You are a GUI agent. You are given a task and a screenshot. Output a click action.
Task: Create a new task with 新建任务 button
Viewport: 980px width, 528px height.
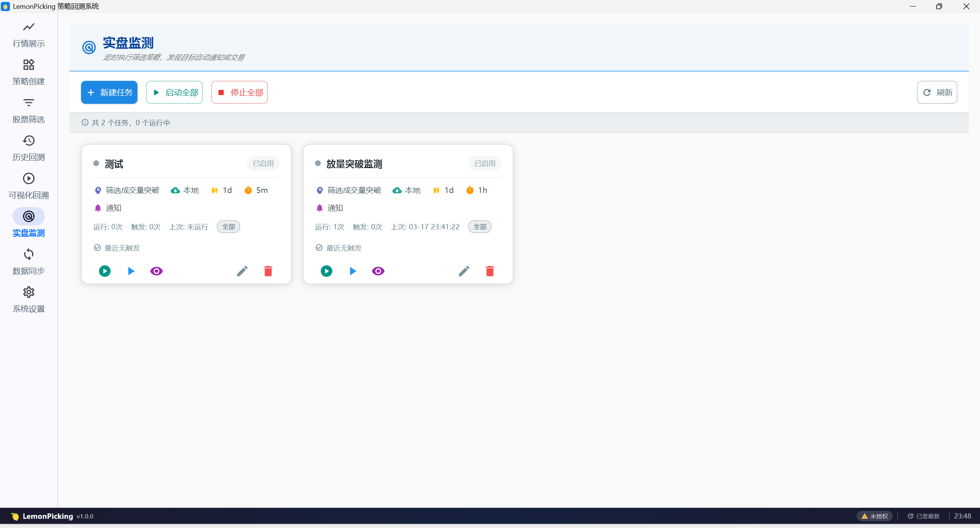pyautogui.click(x=109, y=92)
